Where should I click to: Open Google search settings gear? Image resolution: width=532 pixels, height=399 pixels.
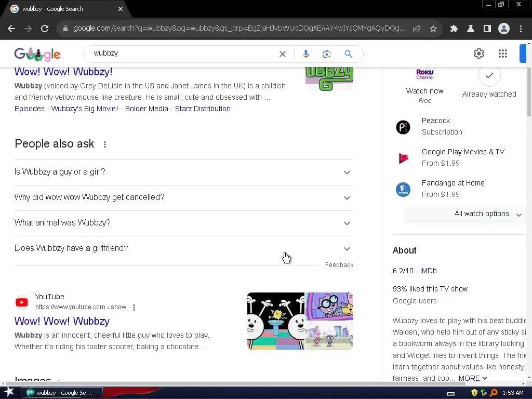tap(478, 54)
